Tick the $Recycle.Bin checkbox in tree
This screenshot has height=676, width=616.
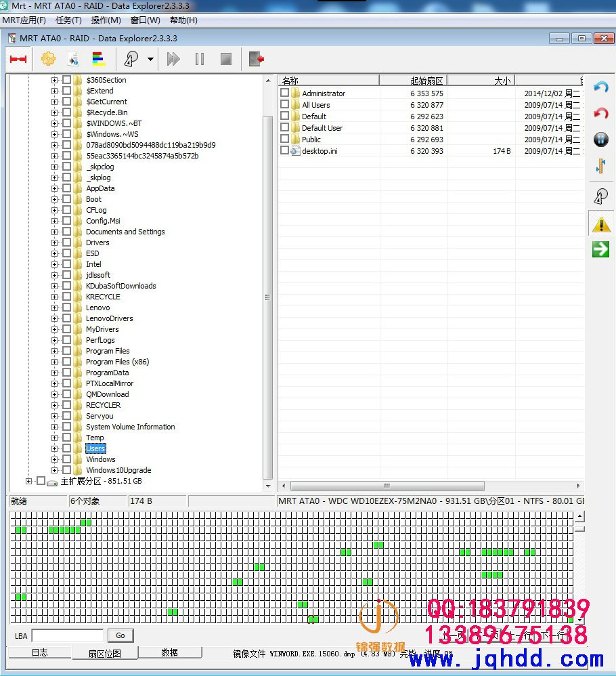67,112
